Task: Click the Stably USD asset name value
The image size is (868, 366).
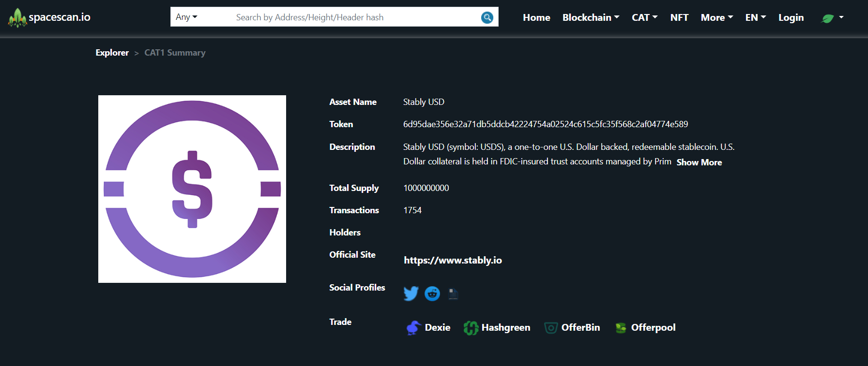Action: point(424,102)
